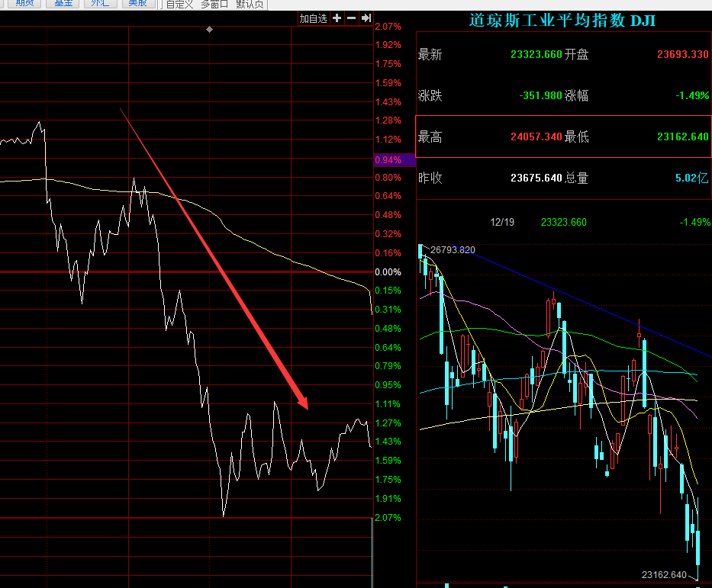Click the 总量 label
The image size is (712, 588).
577,178
